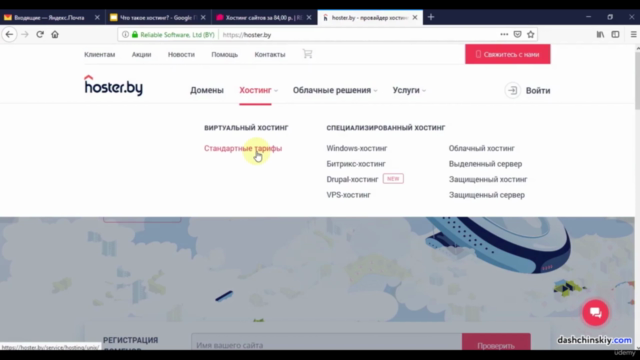
Task: Reload the page with refresh icon
Action: [40, 35]
